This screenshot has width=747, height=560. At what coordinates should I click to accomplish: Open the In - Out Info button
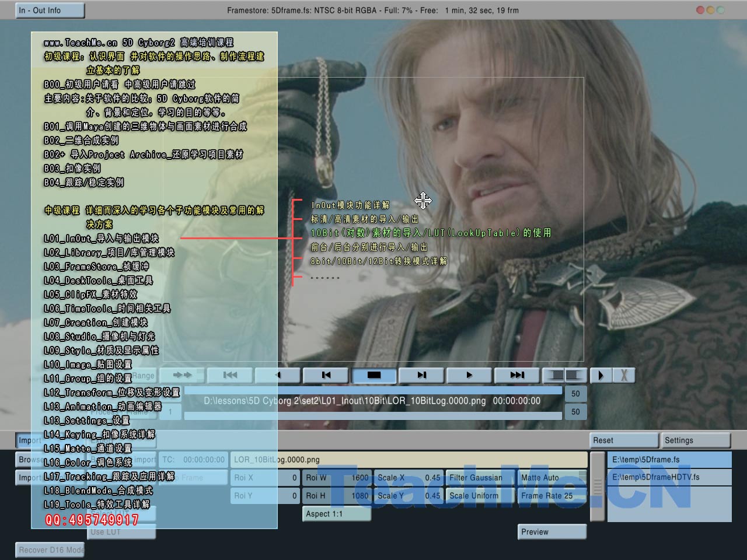[x=50, y=10]
